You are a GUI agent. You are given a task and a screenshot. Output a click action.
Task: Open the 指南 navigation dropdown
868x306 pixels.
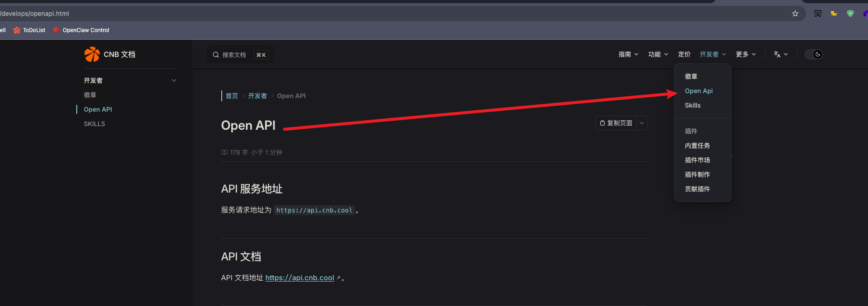click(x=628, y=54)
